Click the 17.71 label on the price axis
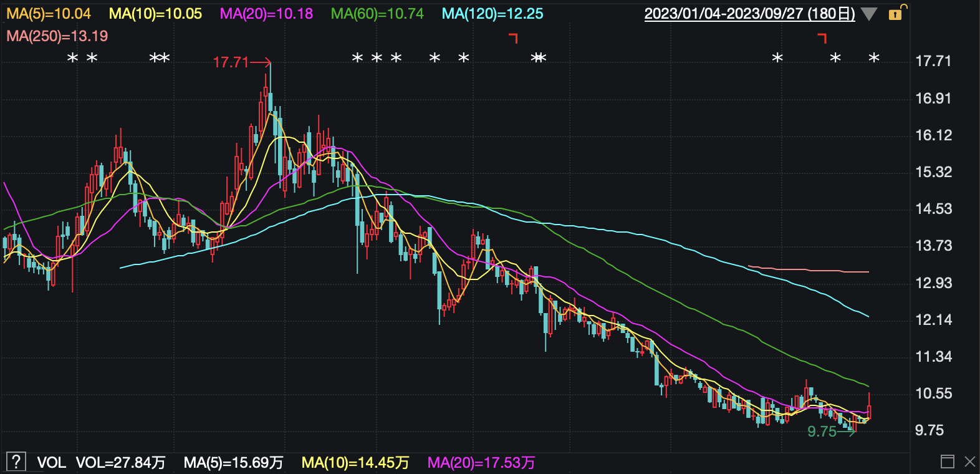Screen dimensions: 980x474 pos(933,61)
